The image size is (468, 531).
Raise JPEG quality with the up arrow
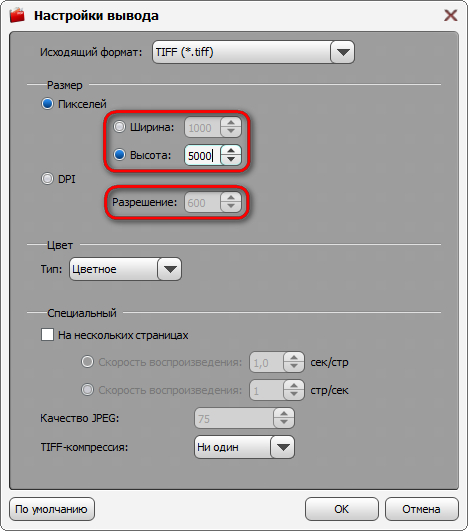click(x=284, y=414)
